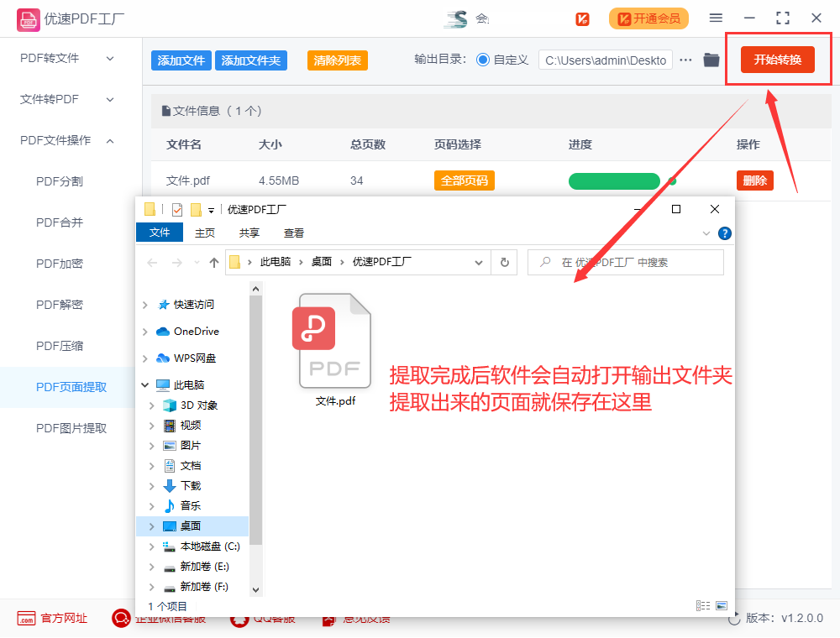Select PDF解密 in sidebar

coord(60,305)
